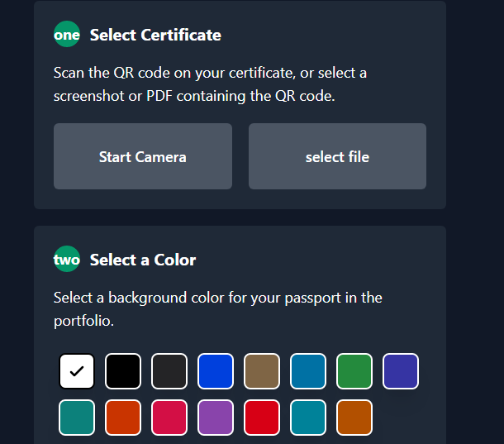
Task: Pick the dark gray color swatch
Action: 169,371
